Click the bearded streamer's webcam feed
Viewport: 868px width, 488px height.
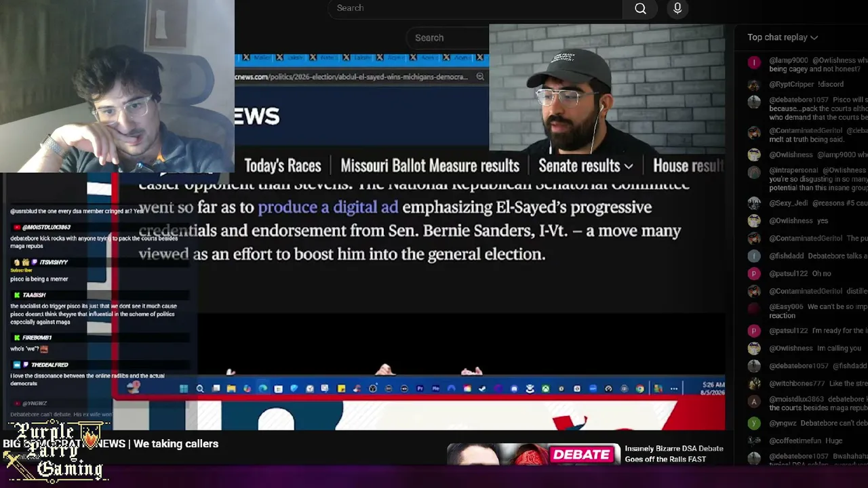point(607,89)
